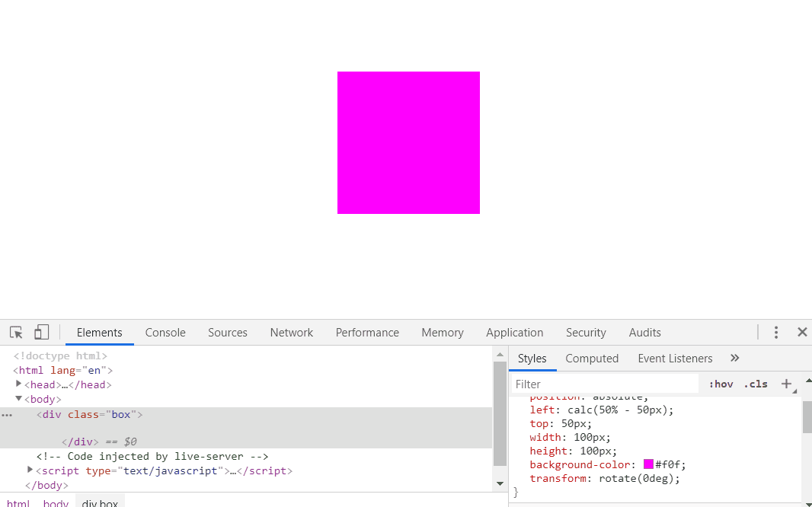Select body in the breadcrumb bar
This screenshot has width=812, height=507.
pyautogui.click(x=56, y=503)
